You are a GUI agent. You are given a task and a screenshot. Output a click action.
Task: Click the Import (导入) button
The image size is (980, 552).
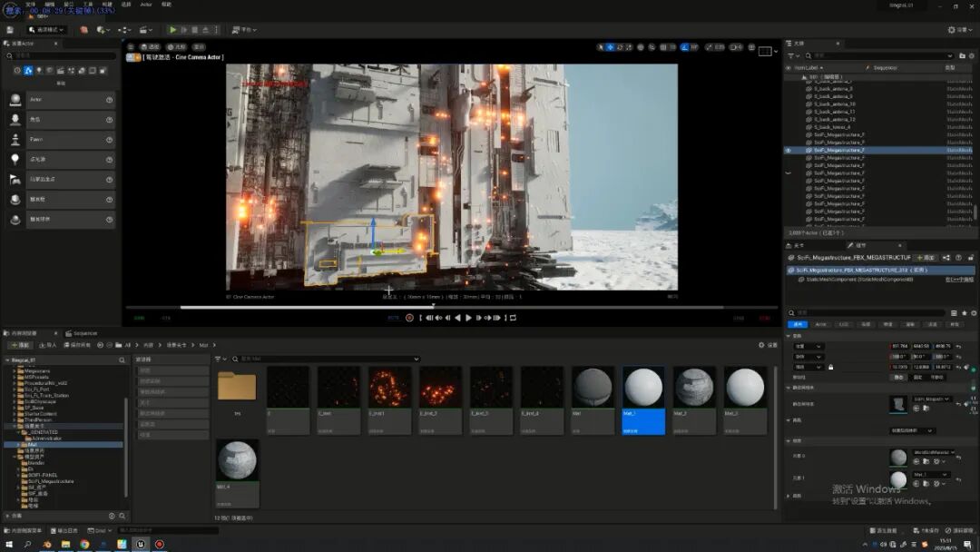pyautogui.click(x=47, y=345)
